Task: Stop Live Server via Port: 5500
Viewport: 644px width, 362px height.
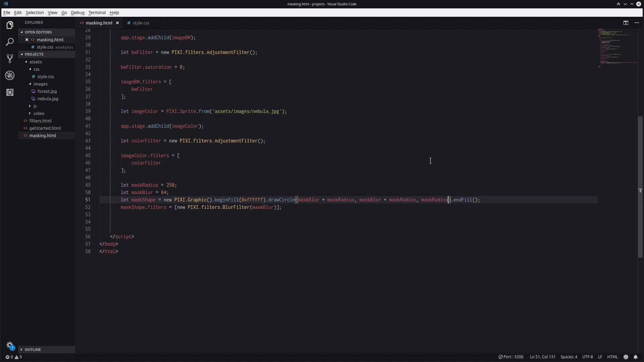Action: [x=511, y=357]
